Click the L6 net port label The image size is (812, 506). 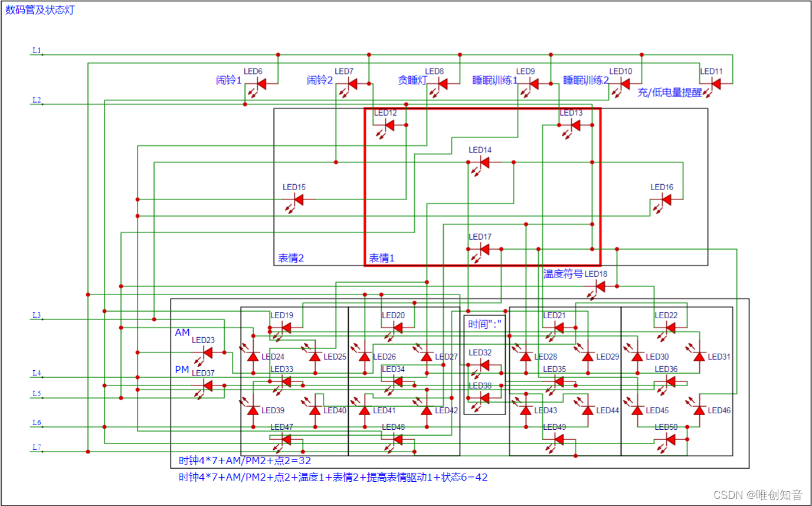click(37, 422)
